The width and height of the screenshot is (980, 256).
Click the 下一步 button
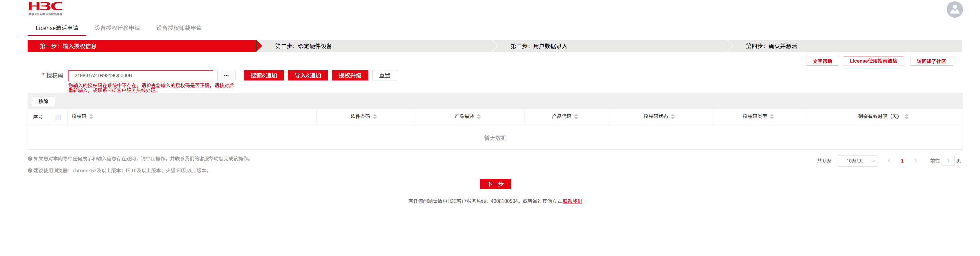495,184
